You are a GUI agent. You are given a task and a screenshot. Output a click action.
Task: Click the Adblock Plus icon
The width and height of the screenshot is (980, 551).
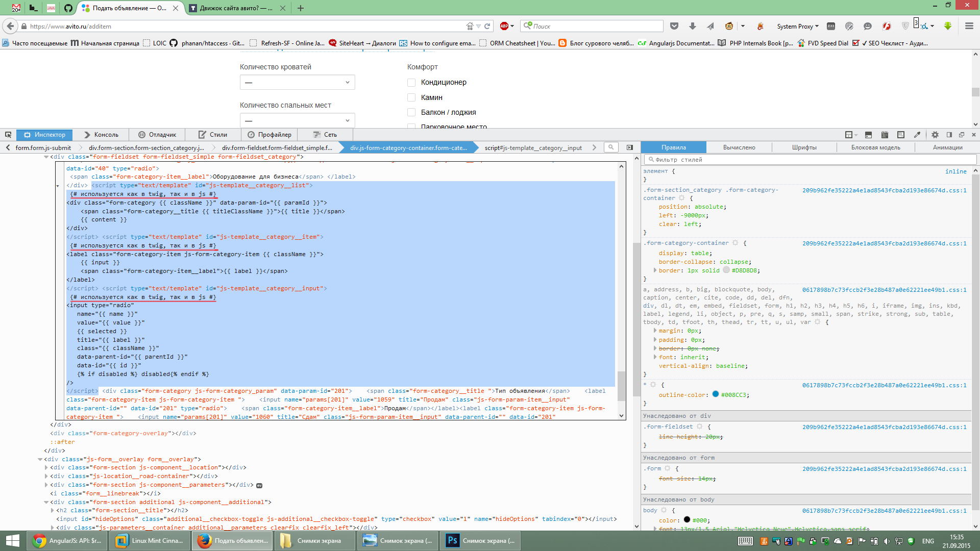(x=504, y=26)
